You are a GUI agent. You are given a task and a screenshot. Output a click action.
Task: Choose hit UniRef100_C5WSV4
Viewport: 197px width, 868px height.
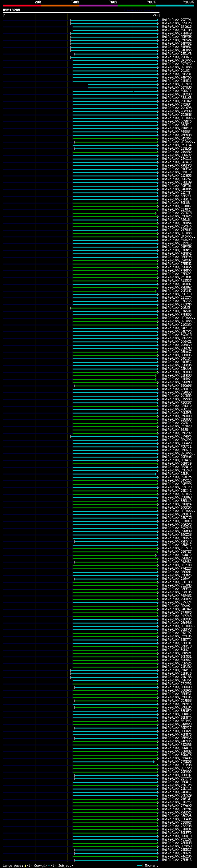(176, 40)
